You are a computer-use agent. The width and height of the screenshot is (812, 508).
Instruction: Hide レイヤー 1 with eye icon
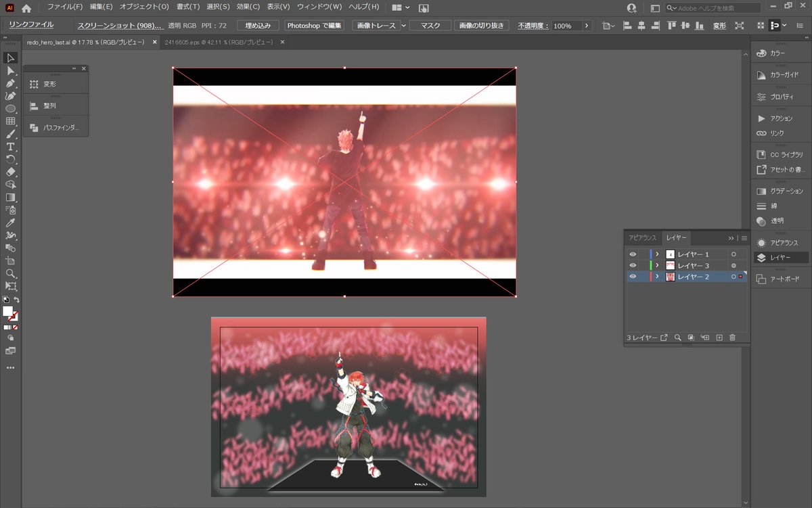633,254
